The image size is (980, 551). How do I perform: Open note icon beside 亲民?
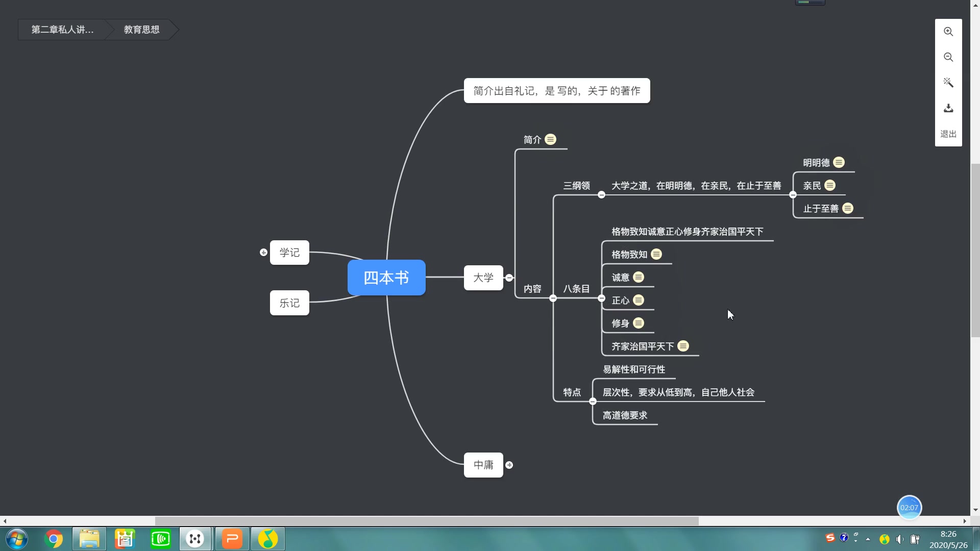pyautogui.click(x=830, y=185)
